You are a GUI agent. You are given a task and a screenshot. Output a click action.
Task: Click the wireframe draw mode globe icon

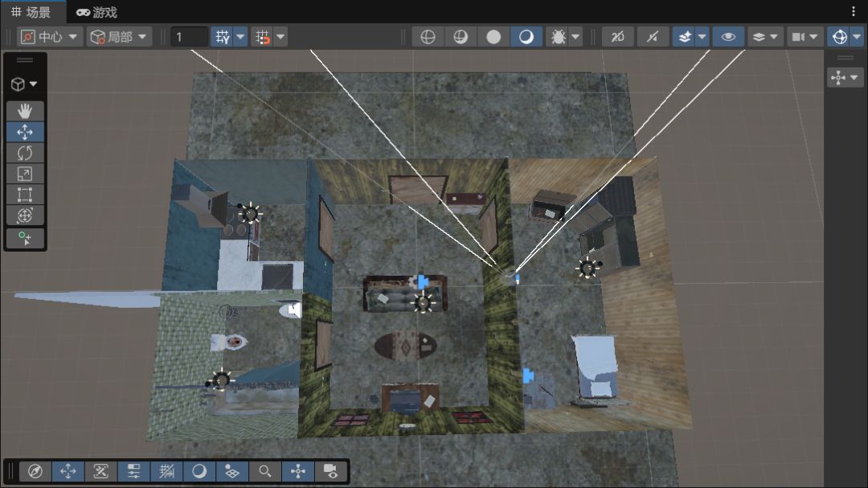click(428, 37)
